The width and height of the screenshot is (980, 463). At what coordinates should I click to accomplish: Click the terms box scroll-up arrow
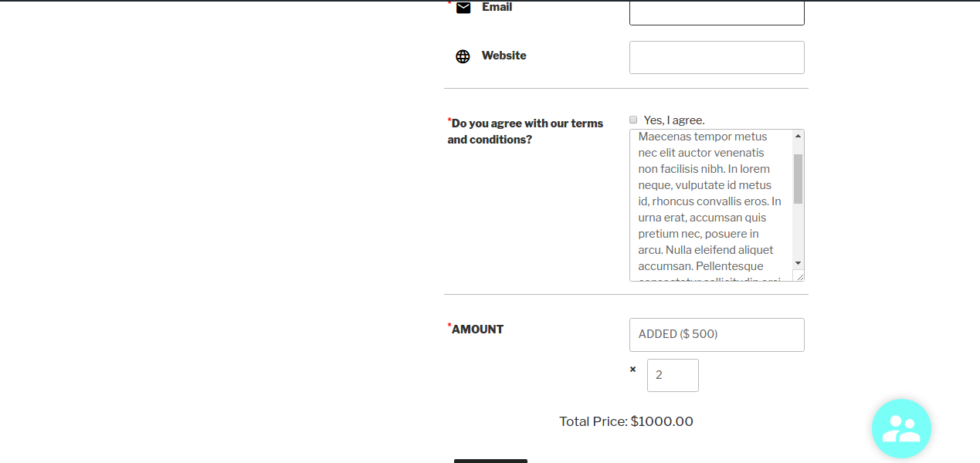tap(799, 135)
